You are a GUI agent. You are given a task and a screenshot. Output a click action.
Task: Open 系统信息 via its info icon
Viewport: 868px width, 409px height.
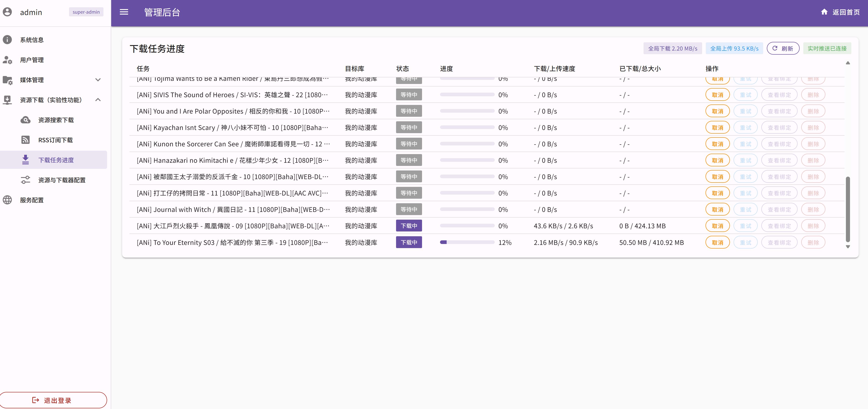pyautogui.click(x=8, y=40)
